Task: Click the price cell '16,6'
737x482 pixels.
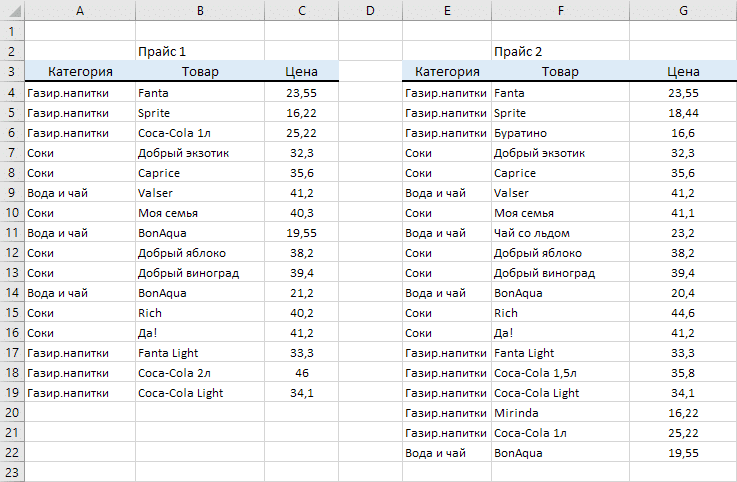Action: click(683, 133)
